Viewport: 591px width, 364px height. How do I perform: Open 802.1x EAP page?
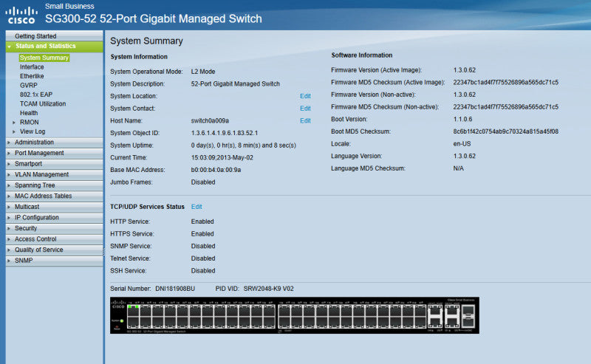tap(35, 95)
